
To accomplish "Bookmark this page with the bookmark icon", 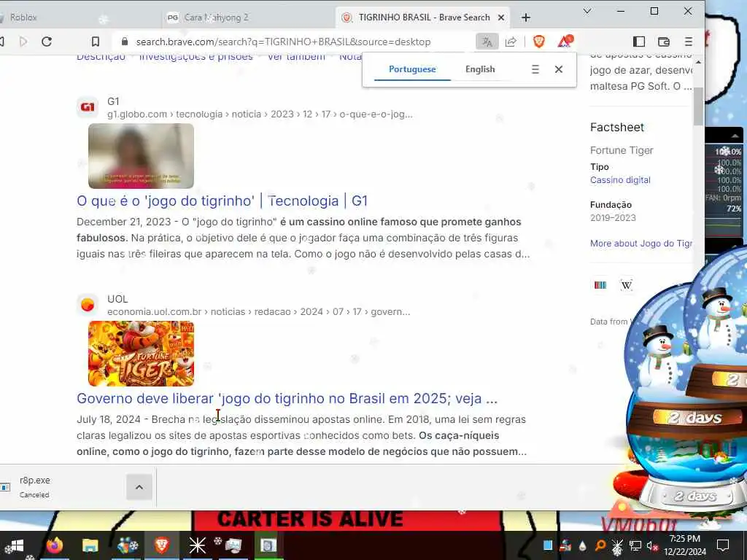I will click(x=96, y=42).
